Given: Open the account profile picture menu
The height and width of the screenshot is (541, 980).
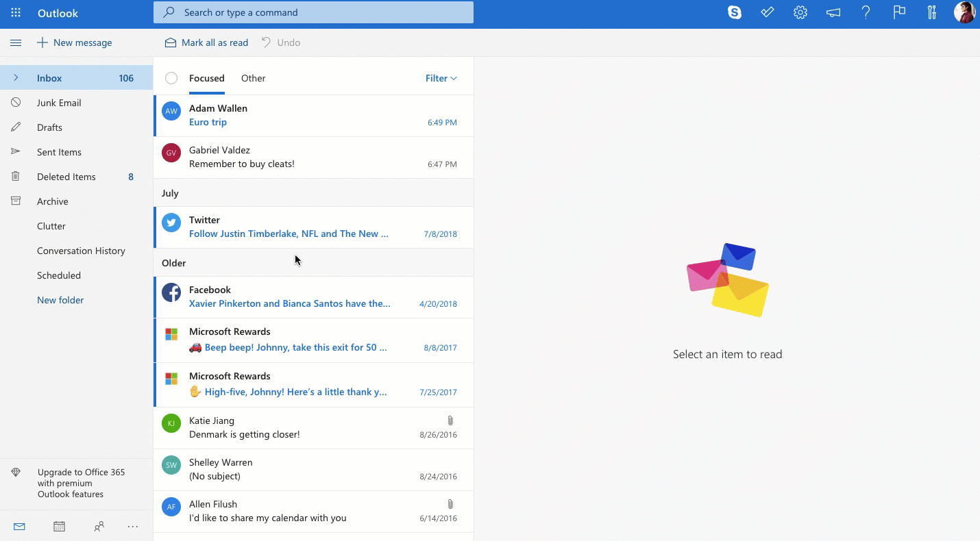Looking at the screenshot, I should click(964, 12).
